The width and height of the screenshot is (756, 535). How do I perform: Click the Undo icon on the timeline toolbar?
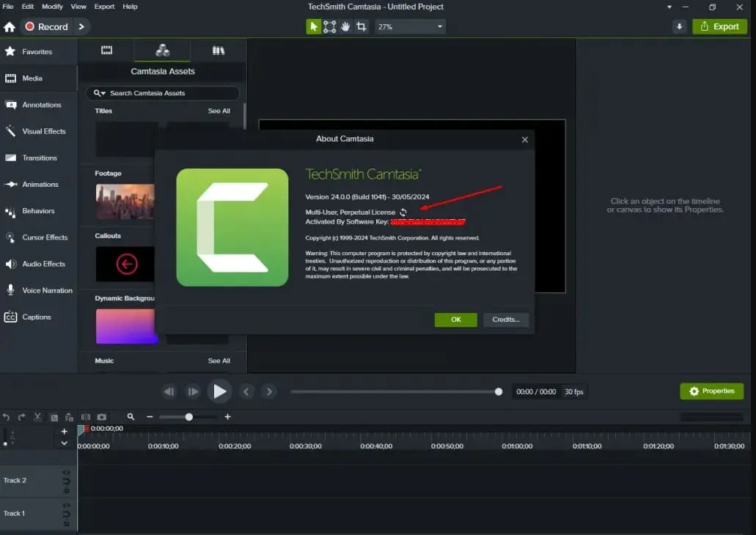[x=7, y=417]
